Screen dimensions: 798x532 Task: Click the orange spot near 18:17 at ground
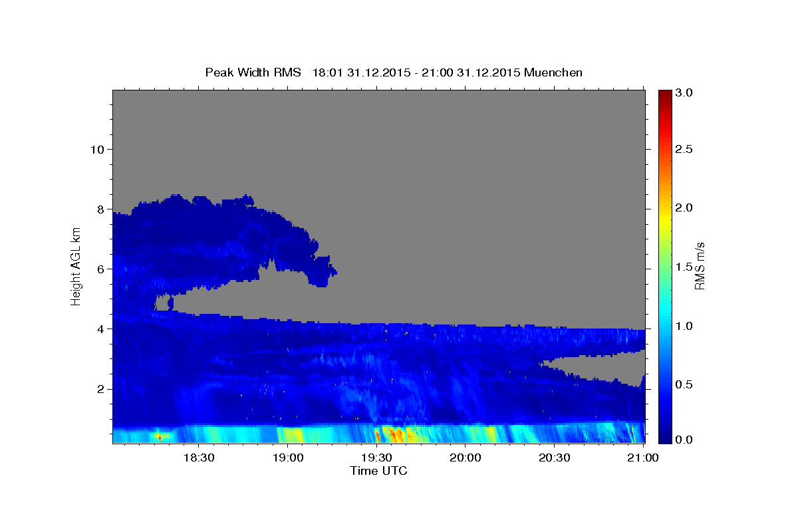point(160,437)
